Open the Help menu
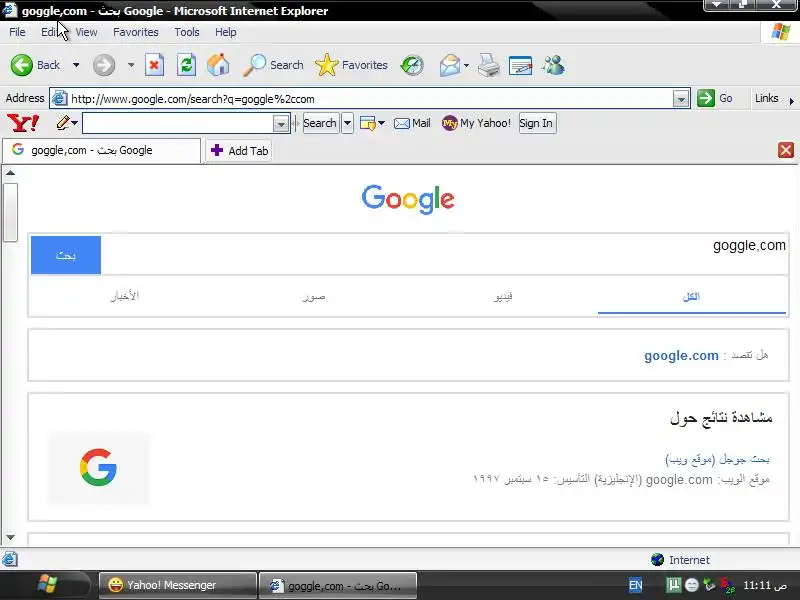 (x=226, y=32)
